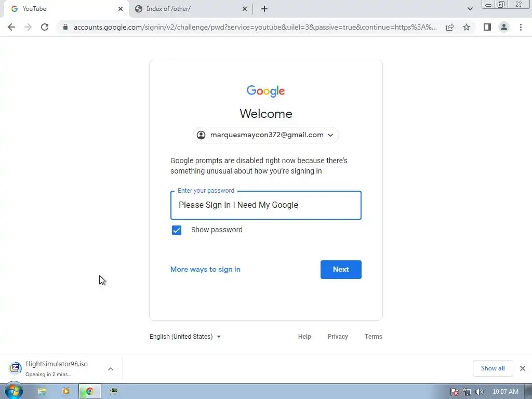Click the 10:07 AM clock
The width and height of the screenshot is (532, 399).
505,392
